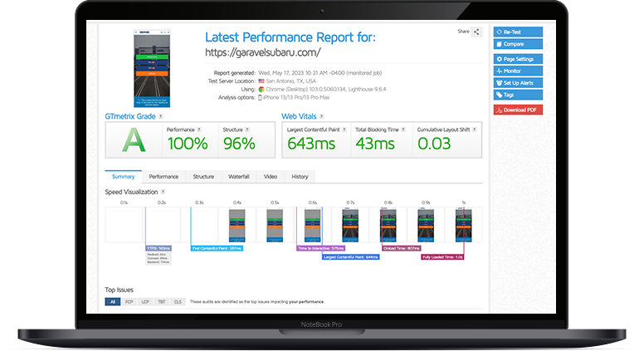This screenshot has width=644, height=351.
Task: Click the 0.5s speed visualization frame
Action: click(275, 225)
